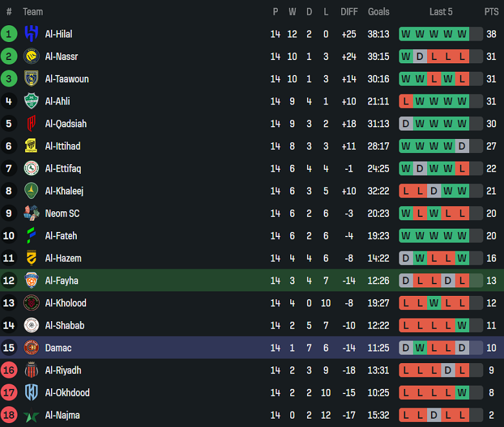Sort by the DIFF column header
The height and width of the screenshot is (427, 504).
[x=349, y=12]
